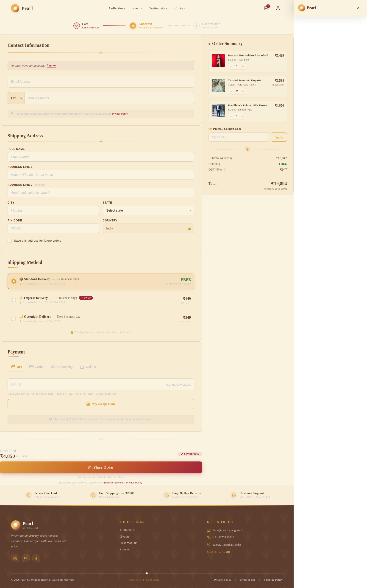
Task: Open the user account icon
Action: click(278, 8)
